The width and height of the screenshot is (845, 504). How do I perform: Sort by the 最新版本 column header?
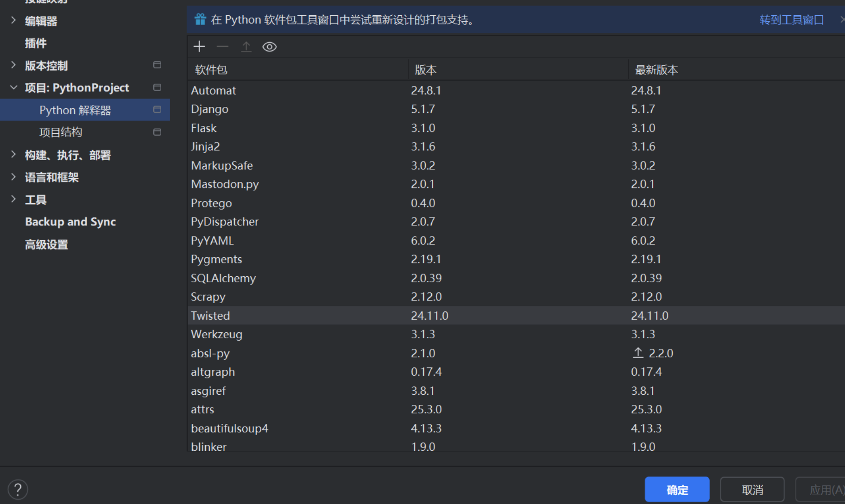coord(656,70)
